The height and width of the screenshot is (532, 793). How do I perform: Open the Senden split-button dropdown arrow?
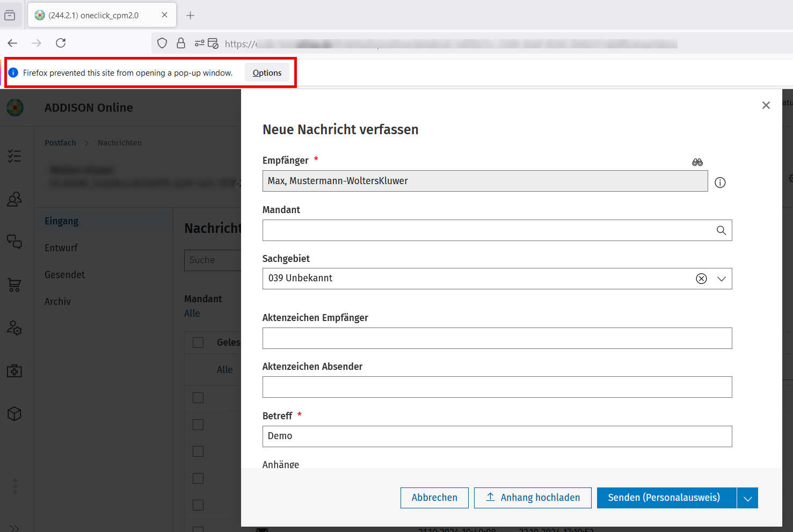click(747, 498)
